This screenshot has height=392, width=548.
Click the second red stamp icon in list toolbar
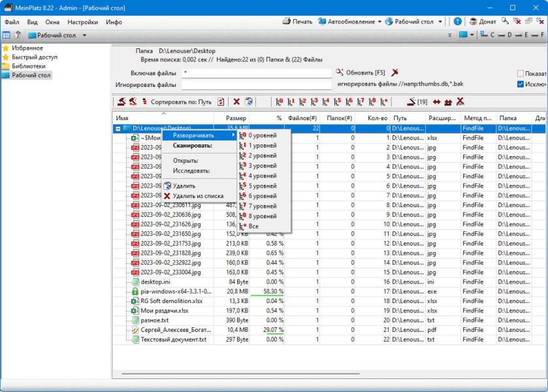point(133,102)
